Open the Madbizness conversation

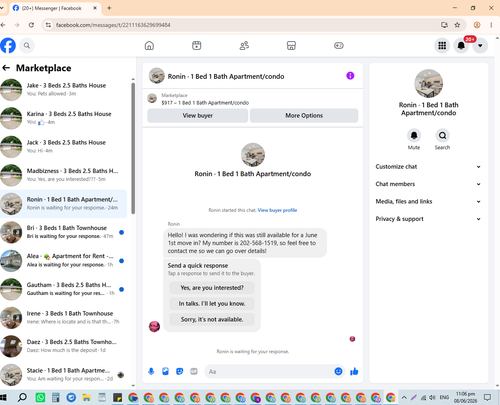tap(63, 175)
